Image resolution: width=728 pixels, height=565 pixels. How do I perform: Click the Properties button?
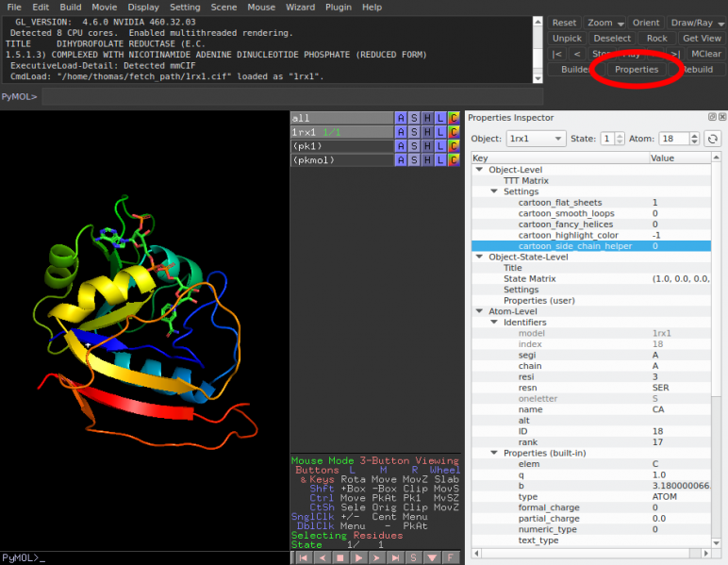[x=636, y=70]
